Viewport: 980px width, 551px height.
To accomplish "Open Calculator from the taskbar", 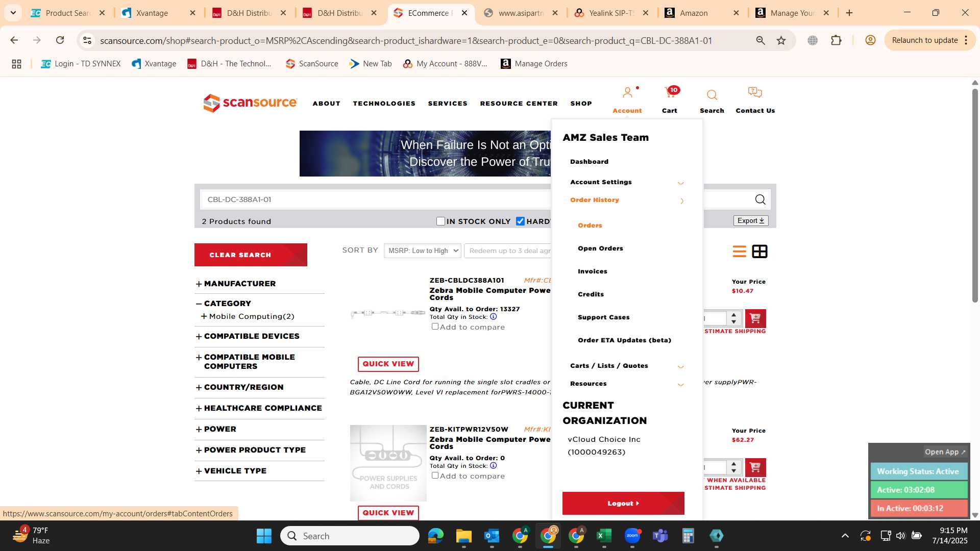I will pos(688,536).
